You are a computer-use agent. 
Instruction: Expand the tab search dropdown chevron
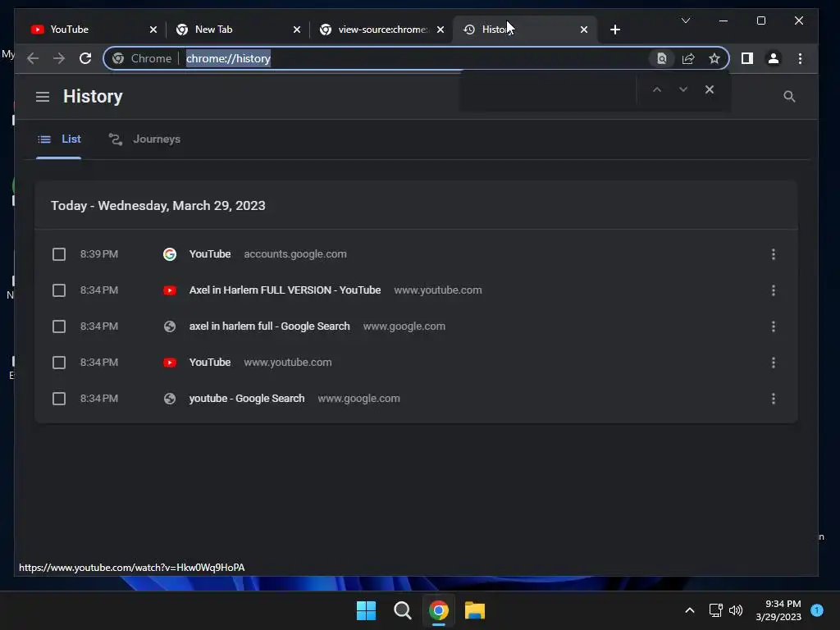pos(685,21)
